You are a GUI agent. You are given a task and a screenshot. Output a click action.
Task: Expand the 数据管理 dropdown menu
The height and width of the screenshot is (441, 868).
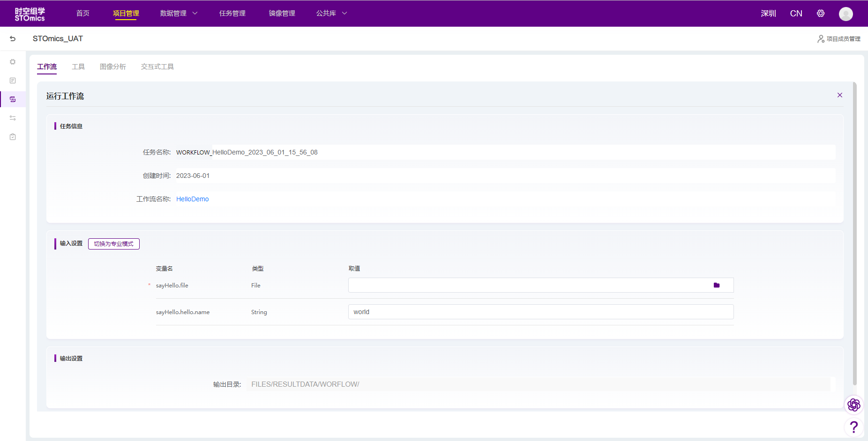tap(179, 14)
